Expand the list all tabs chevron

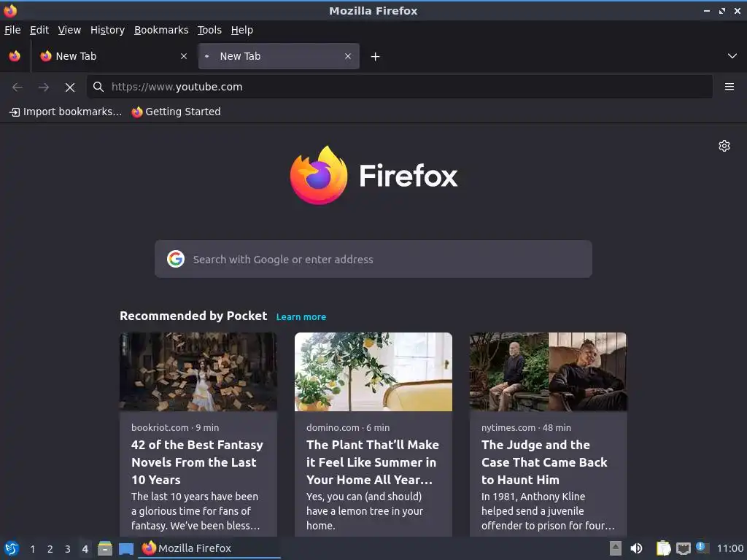[x=732, y=56]
